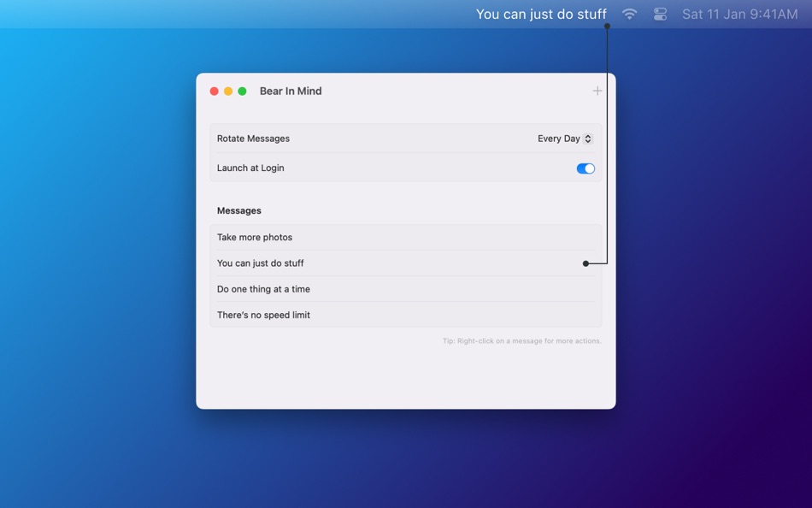Minimize the Bear In Mind window
The width and height of the screenshot is (812, 508).
pos(228,92)
